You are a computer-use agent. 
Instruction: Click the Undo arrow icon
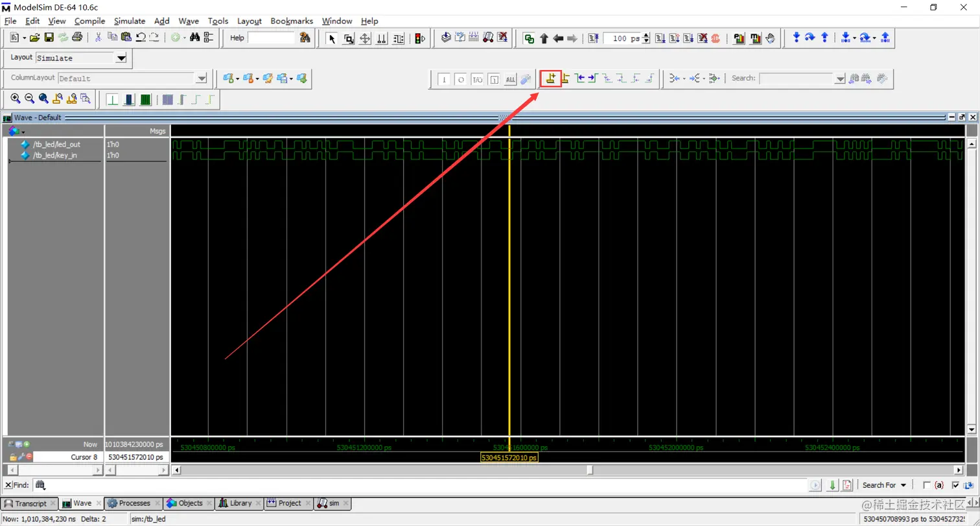(140, 38)
